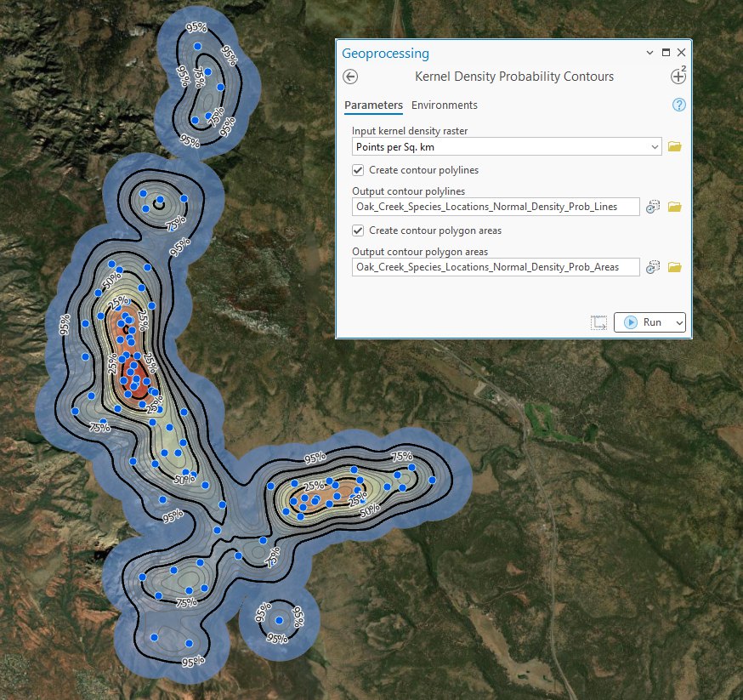743x700 pixels.
Task: Click the Output contour polygon areas field
Action: click(496, 267)
